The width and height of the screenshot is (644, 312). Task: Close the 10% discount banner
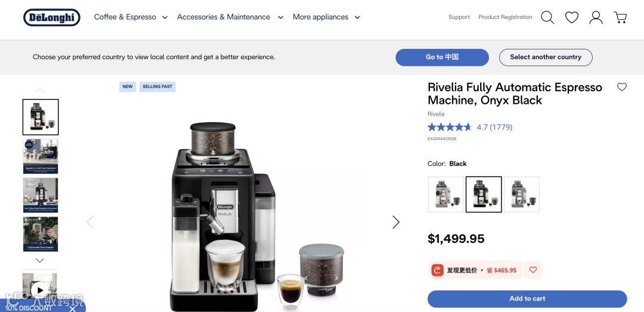pyautogui.click(x=72, y=308)
